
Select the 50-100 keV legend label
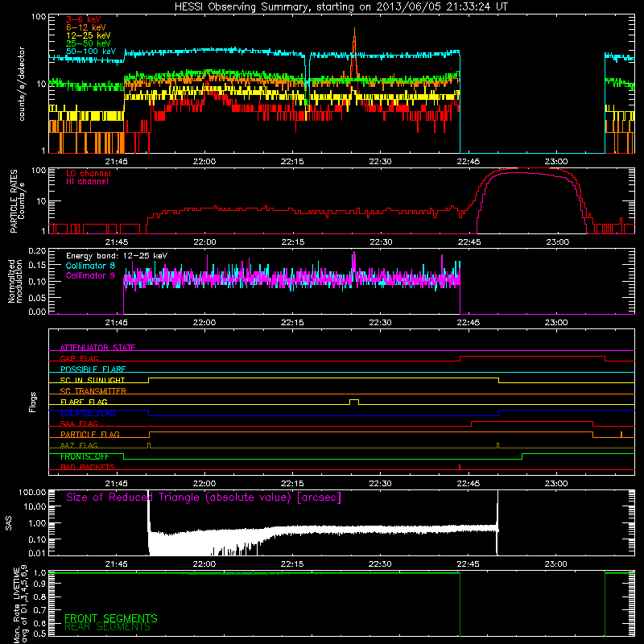91,52
